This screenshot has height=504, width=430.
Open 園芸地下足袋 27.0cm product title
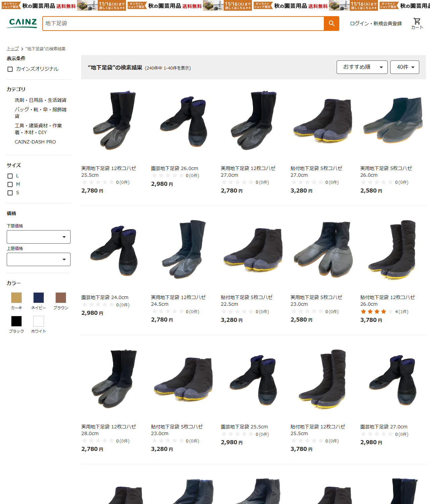coord(384,427)
